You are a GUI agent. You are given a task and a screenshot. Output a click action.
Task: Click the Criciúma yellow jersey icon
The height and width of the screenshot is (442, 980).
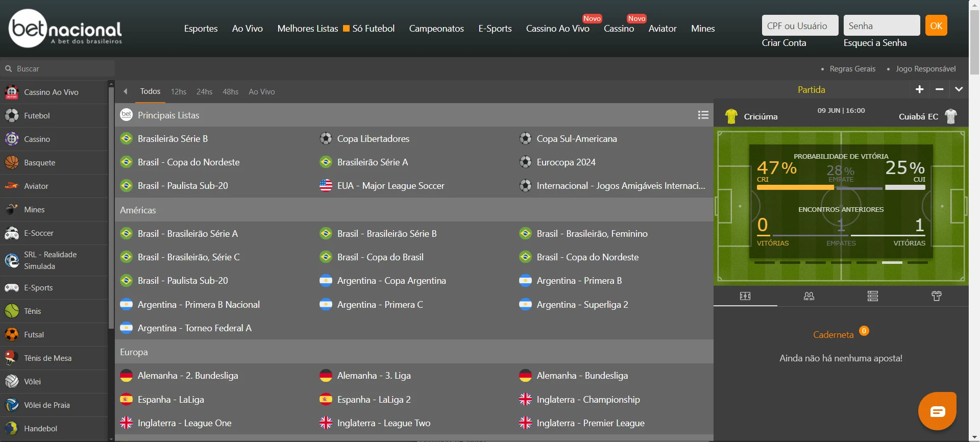(x=731, y=116)
